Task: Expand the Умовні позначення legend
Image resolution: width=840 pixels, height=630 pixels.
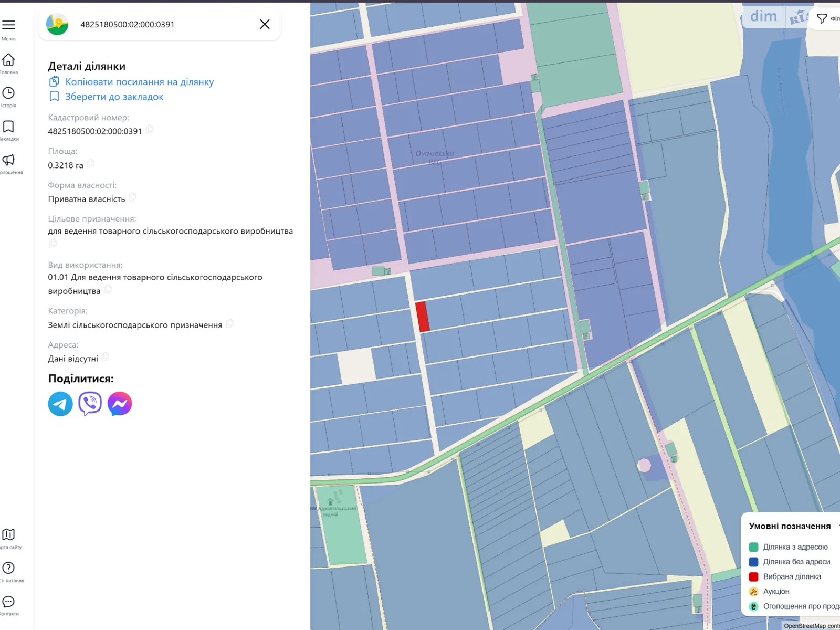Action: point(789,526)
